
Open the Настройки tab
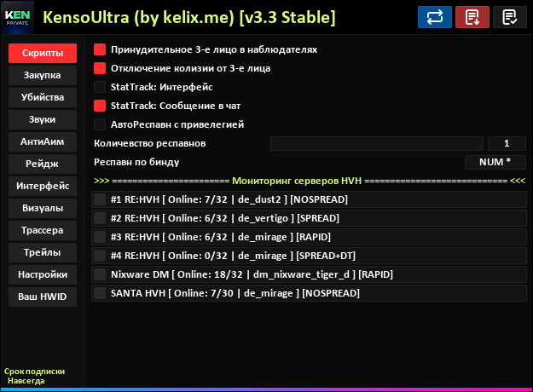pos(42,274)
